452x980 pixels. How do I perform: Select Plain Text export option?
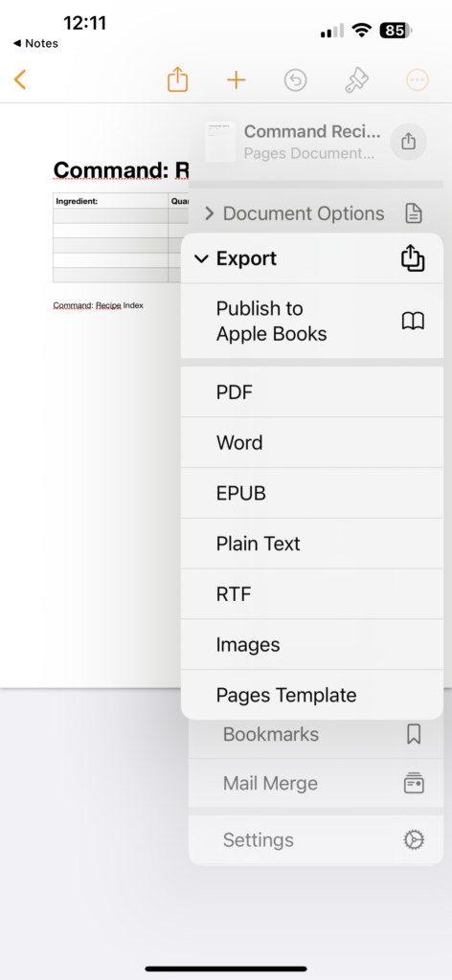(x=312, y=544)
